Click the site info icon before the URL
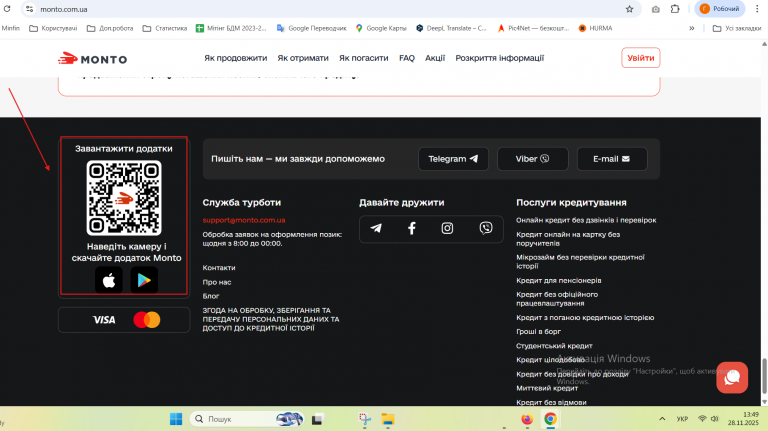 click(x=29, y=9)
